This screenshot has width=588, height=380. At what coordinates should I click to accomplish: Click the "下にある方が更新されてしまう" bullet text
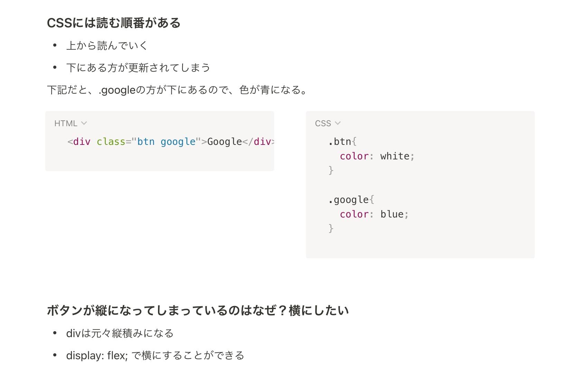coord(138,68)
